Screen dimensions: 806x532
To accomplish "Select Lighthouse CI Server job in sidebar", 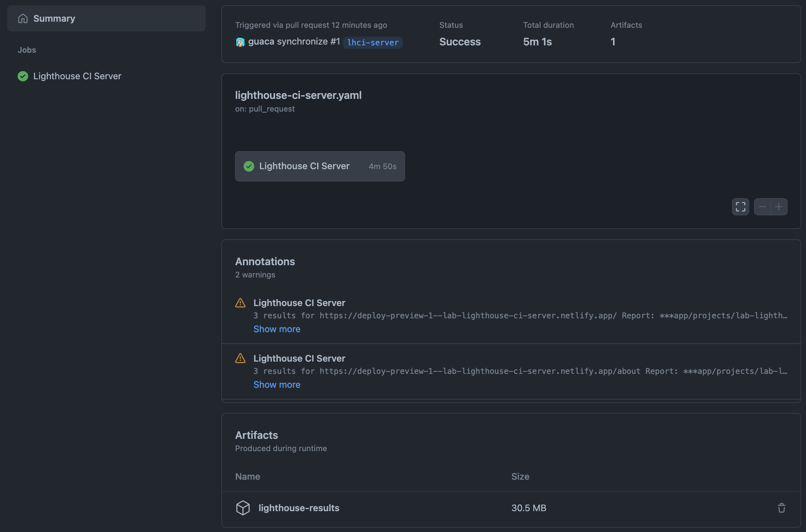I will [77, 76].
